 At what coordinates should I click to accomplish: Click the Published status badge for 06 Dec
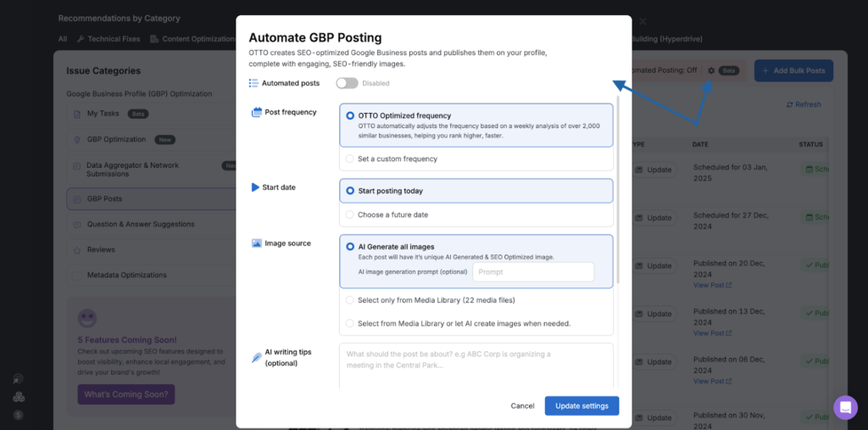pyautogui.click(x=815, y=361)
